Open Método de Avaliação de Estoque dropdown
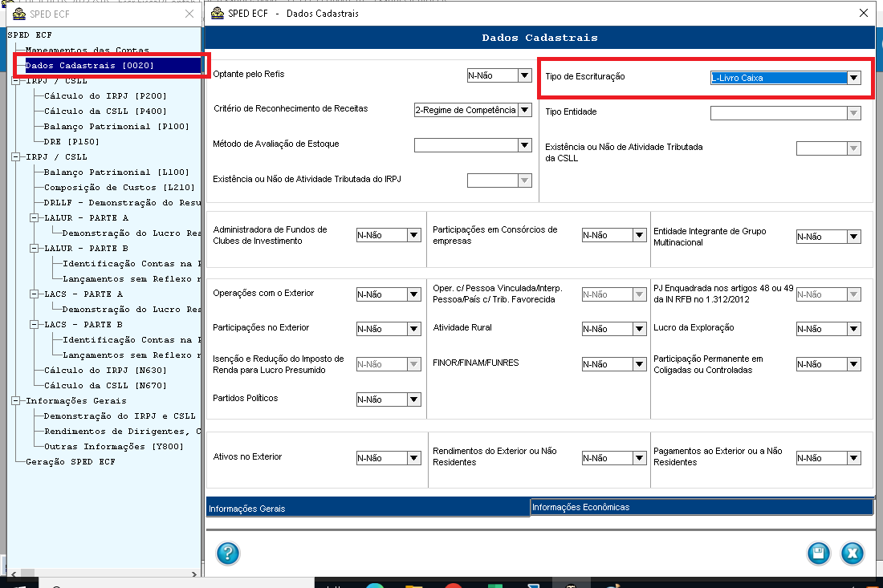Image resolution: width=883 pixels, height=588 pixels. point(525,145)
